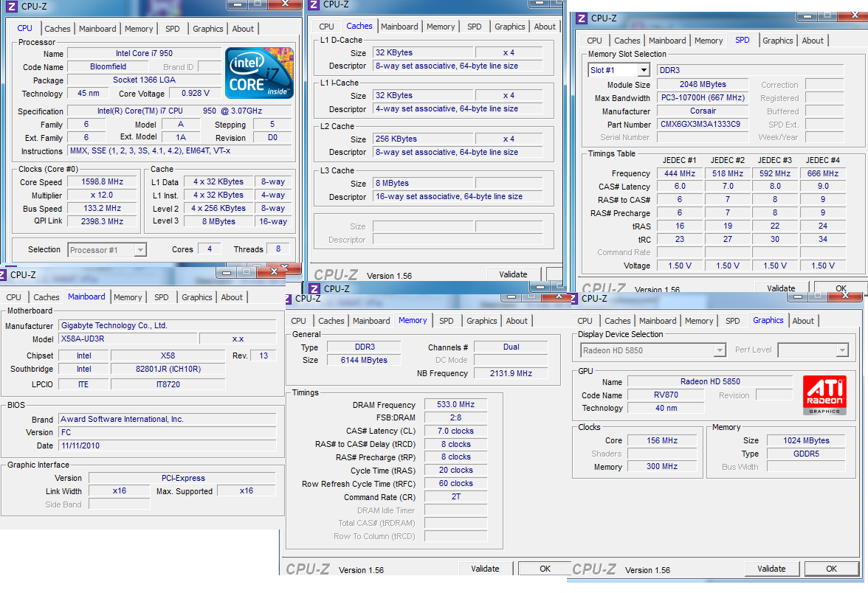Click the CPU-Z title icon of the Caches window
Image resolution: width=868 pixels, height=593 pixels.
click(314, 4)
